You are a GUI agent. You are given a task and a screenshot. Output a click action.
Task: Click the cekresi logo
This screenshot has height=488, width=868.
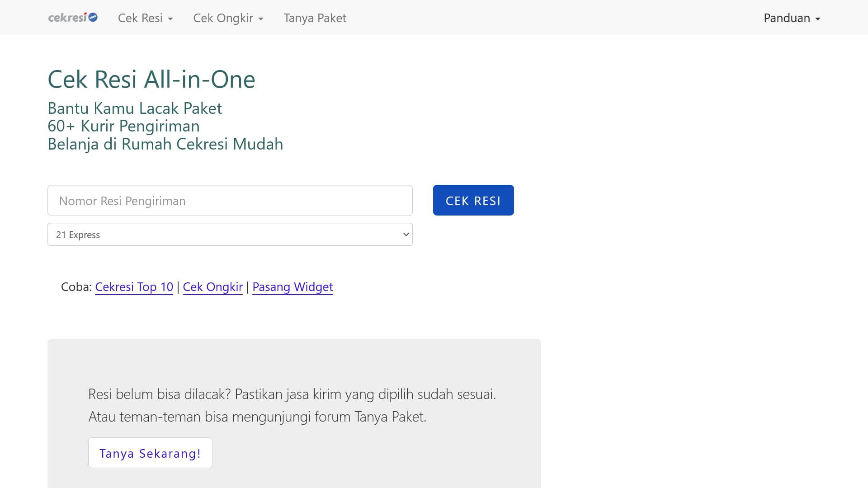coord(72,17)
